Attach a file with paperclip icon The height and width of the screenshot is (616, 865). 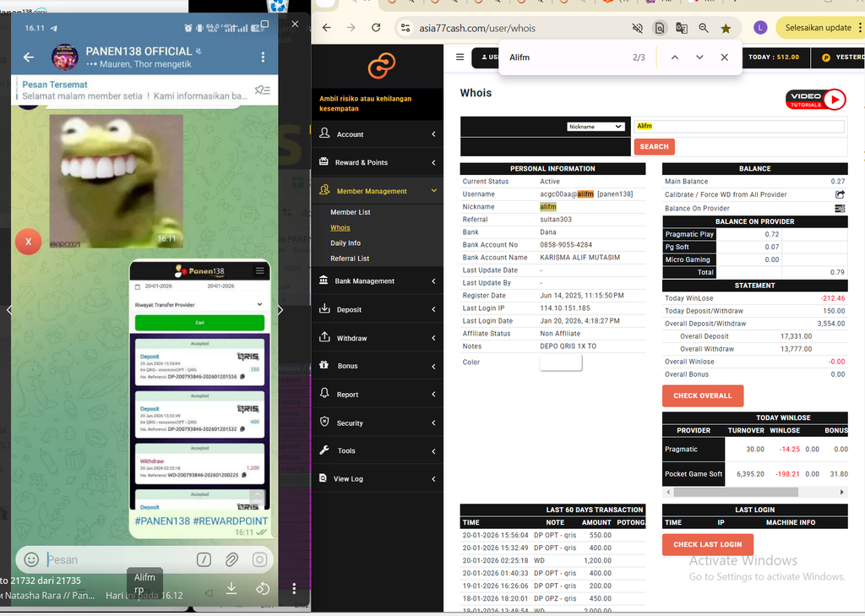(231, 559)
